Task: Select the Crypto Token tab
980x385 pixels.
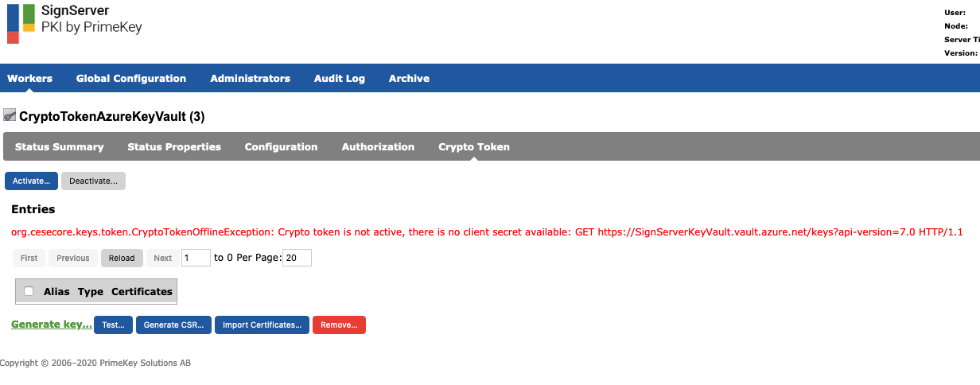Action: pos(474,146)
